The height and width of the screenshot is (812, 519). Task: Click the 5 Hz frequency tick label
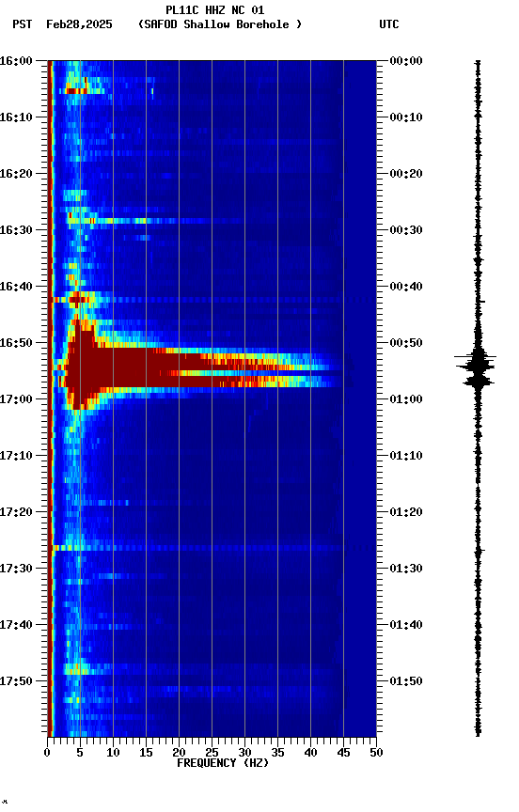click(80, 753)
